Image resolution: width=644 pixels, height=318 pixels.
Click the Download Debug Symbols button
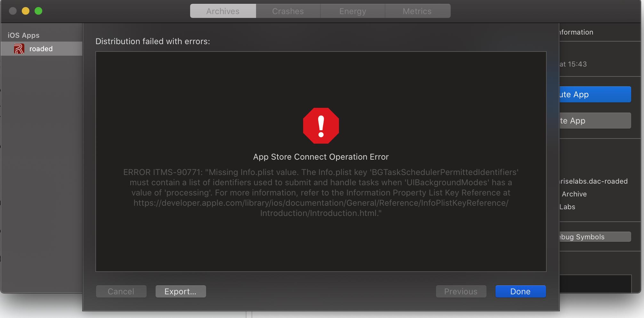click(595, 237)
